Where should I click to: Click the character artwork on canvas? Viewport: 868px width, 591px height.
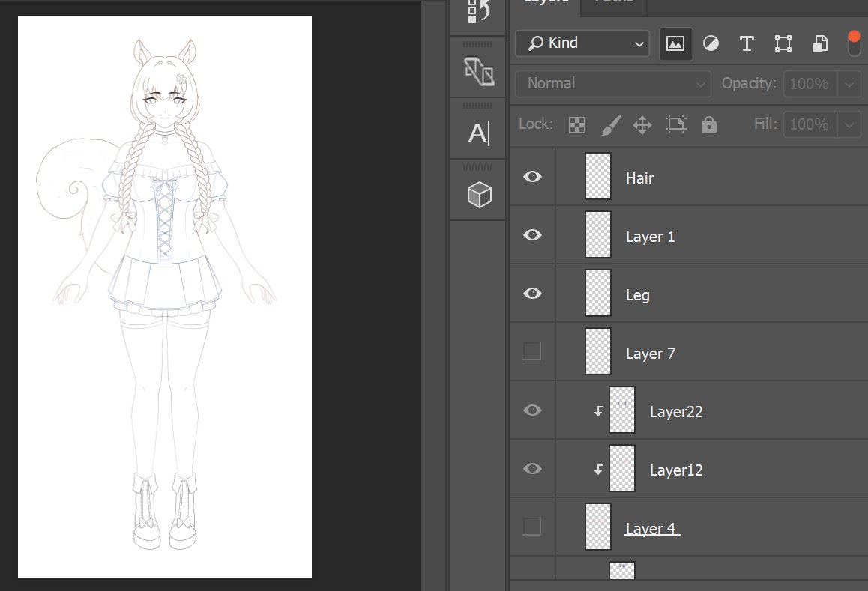tap(164, 294)
